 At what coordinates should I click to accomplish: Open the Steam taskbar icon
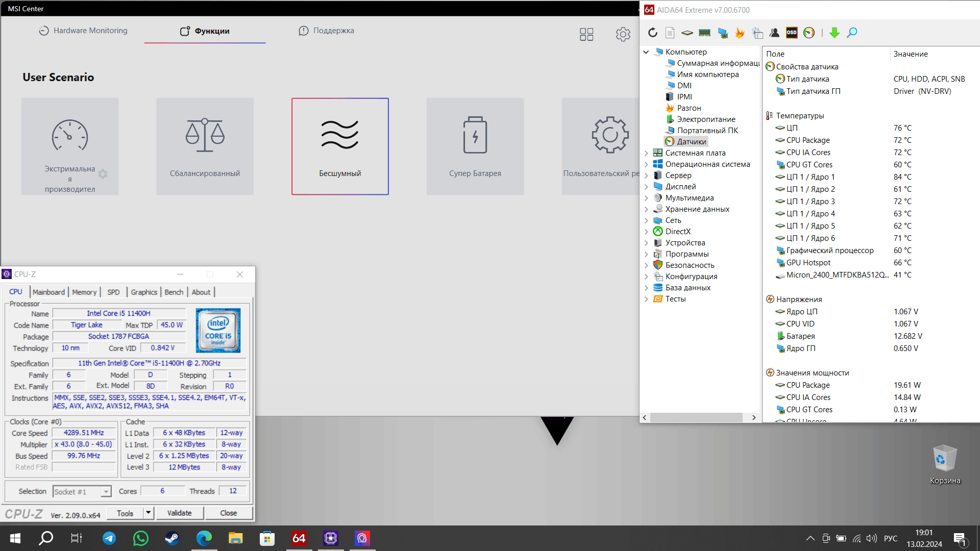[x=172, y=538]
